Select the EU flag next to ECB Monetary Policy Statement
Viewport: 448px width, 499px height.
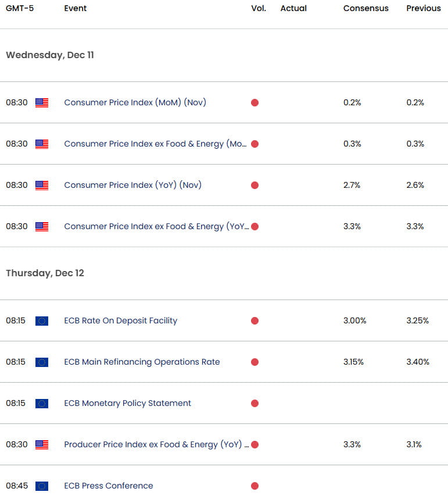coord(41,403)
